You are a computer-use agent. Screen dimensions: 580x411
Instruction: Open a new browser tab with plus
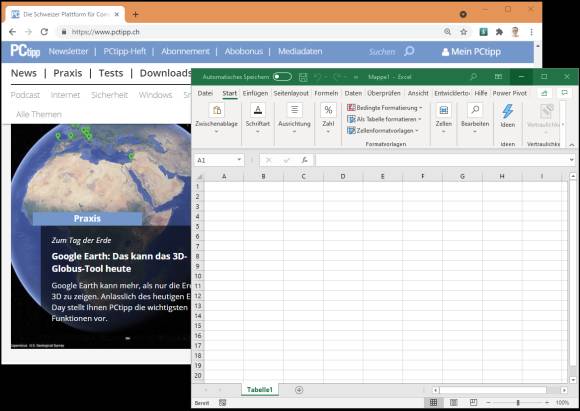point(135,14)
